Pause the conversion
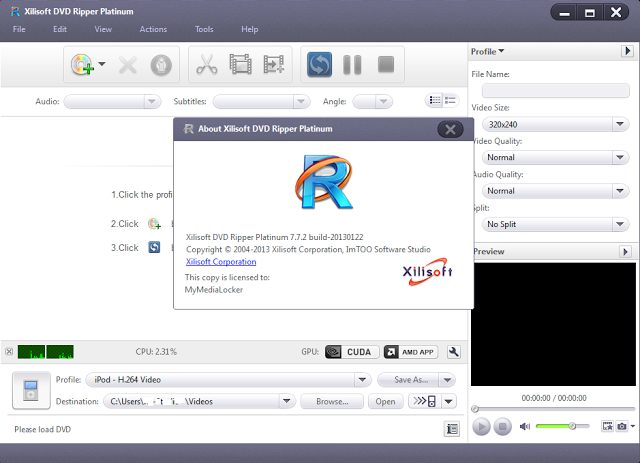 pyautogui.click(x=352, y=65)
